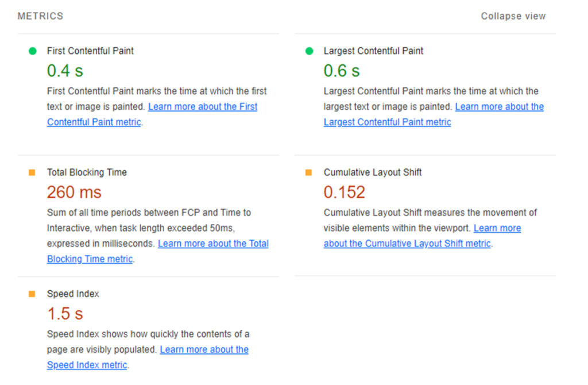Select the 260 ms Total Blocking Time value
The image size is (588, 385).
73,192
